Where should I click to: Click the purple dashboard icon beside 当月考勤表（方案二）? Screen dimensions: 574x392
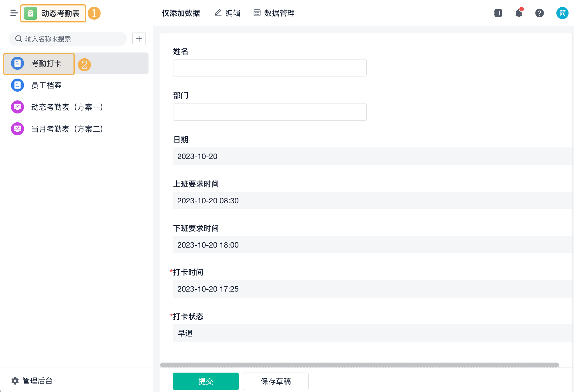pyautogui.click(x=17, y=129)
